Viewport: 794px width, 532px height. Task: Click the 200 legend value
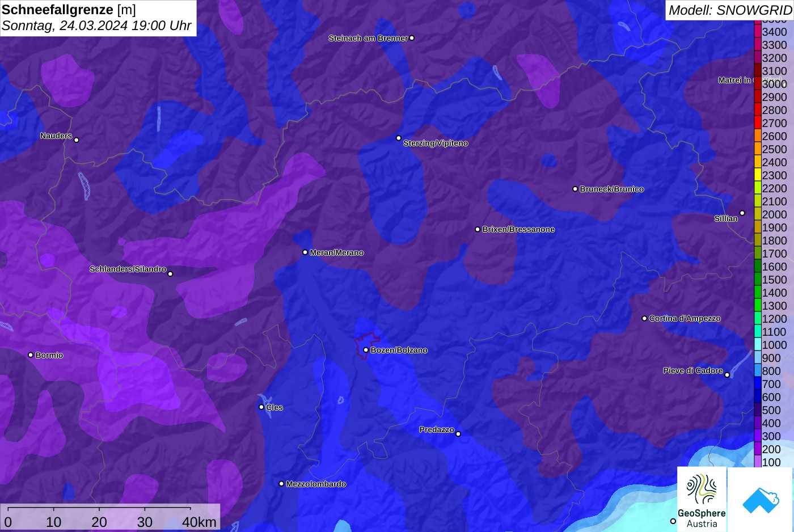point(772,449)
